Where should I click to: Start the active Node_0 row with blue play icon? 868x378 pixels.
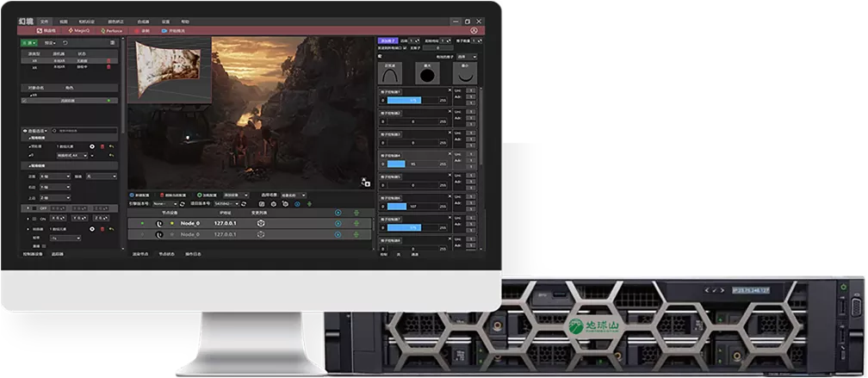[x=338, y=224]
